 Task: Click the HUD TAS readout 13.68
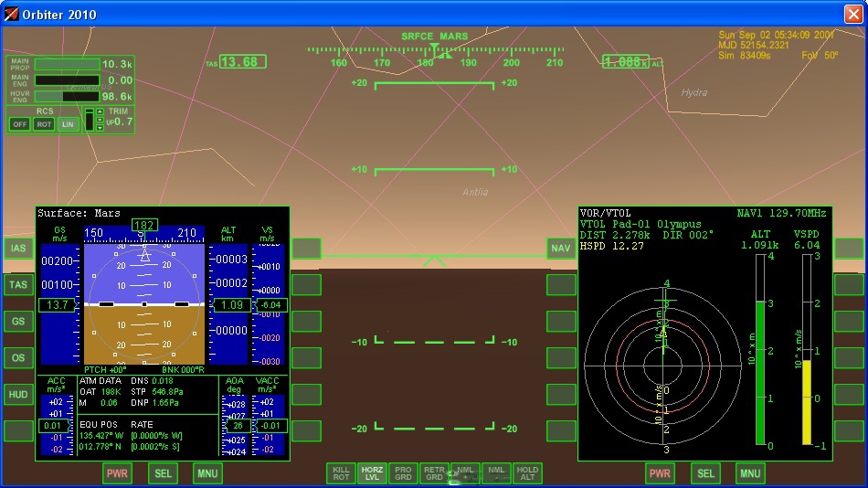(x=243, y=61)
